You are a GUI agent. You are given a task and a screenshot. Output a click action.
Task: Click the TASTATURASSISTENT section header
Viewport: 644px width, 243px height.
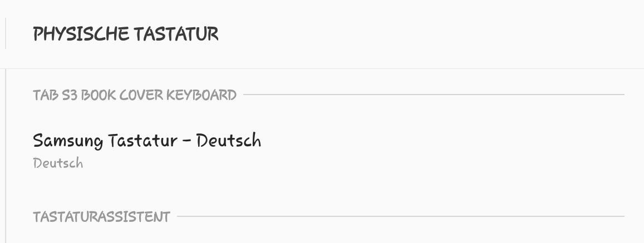point(101,217)
